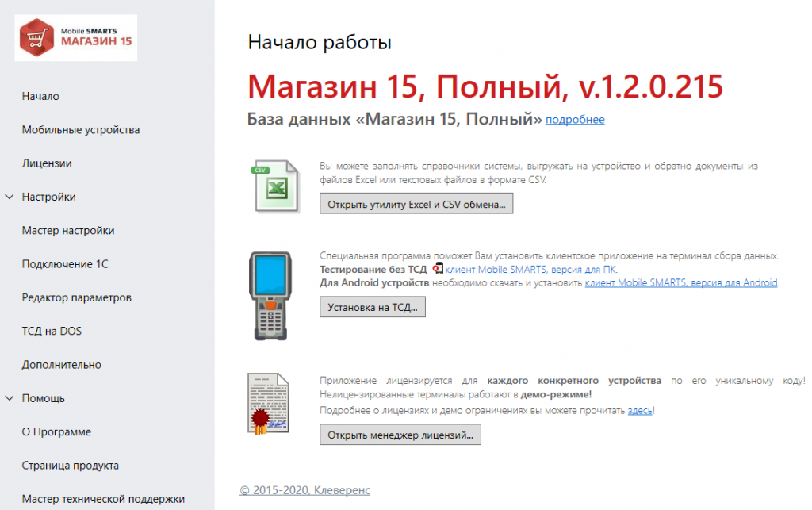The image size is (812, 510).
Task: Go to Мобильные устройства in the sidebar
Action: 81,130
